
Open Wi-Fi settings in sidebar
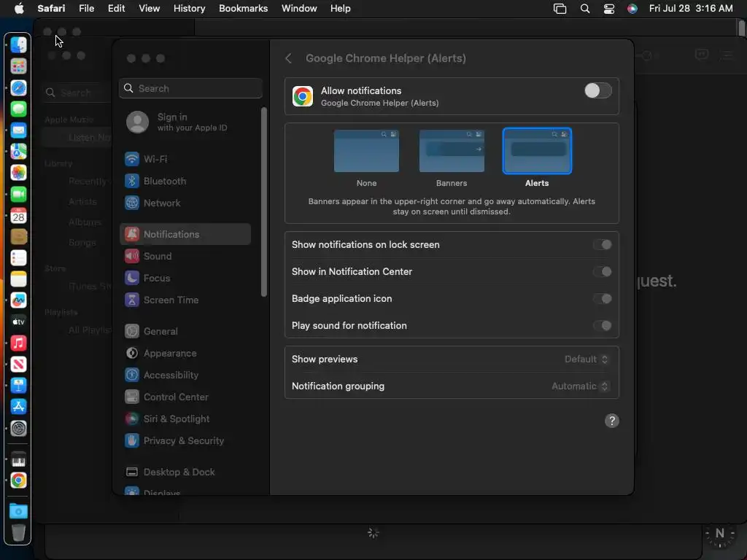click(185, 159)
